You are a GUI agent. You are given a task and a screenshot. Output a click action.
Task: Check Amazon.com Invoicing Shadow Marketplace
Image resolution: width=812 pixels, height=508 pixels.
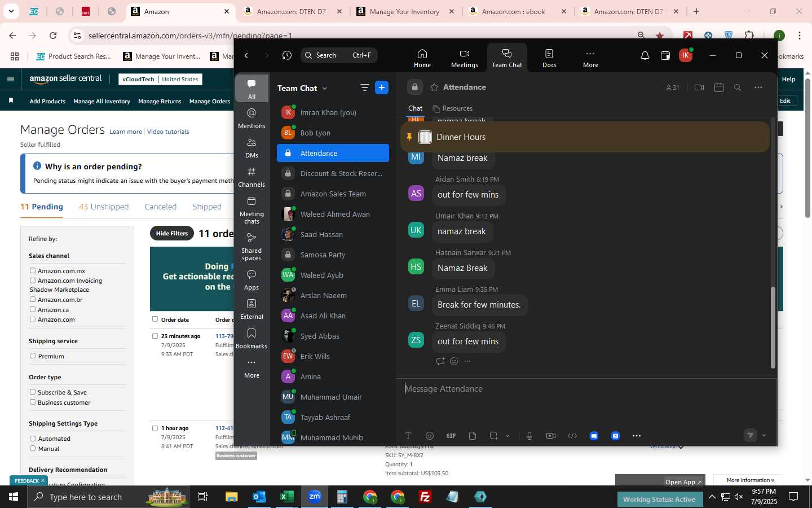[x=33, y=281]
